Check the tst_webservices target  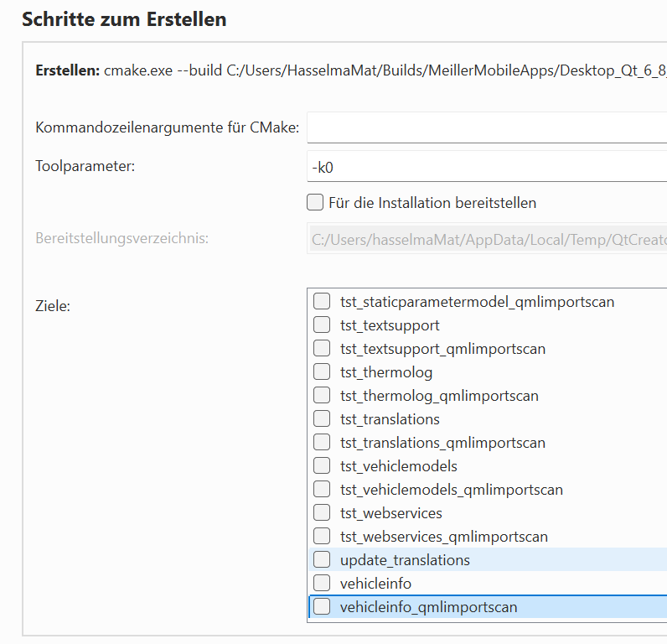tap(322, 512)
